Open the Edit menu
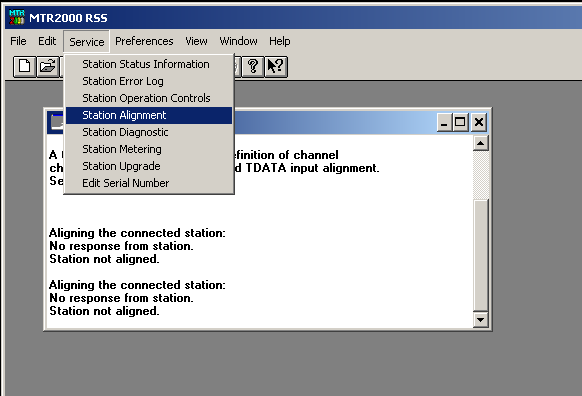 (47, 41)
